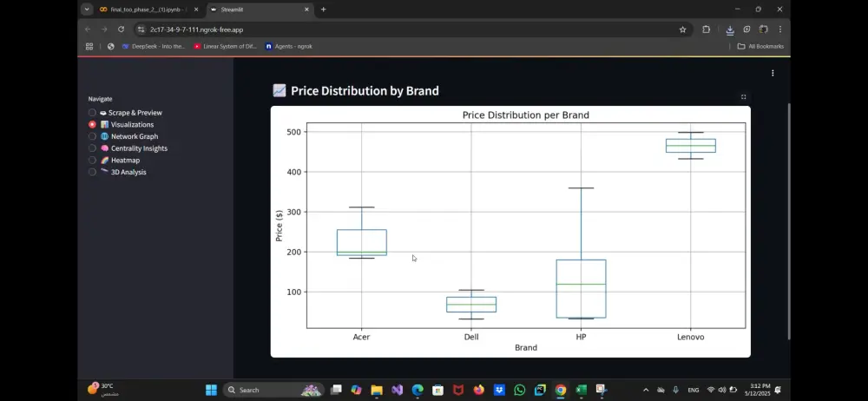Open the tab search dropdown arrow
This screenshot has height=401, width=868.
click(x=87, y=10)
